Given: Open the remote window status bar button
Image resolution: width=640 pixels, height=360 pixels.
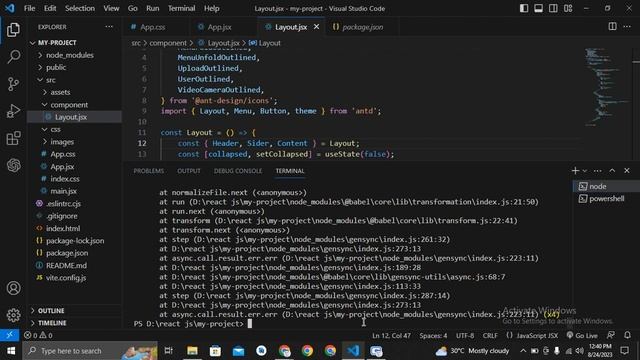Looking at the screenshot, I should tap(9, 335).
